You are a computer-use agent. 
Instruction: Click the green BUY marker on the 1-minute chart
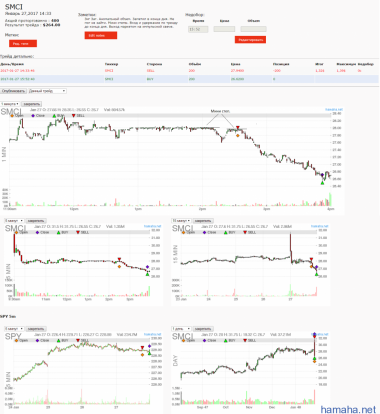pyautogui.click(x=322, y=182)
